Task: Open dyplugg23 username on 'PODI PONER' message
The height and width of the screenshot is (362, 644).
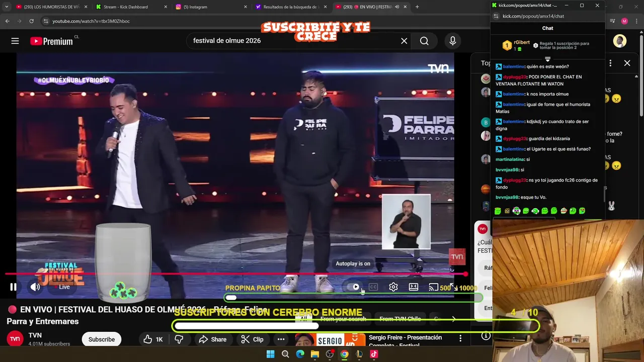Action: pos(514,77)
